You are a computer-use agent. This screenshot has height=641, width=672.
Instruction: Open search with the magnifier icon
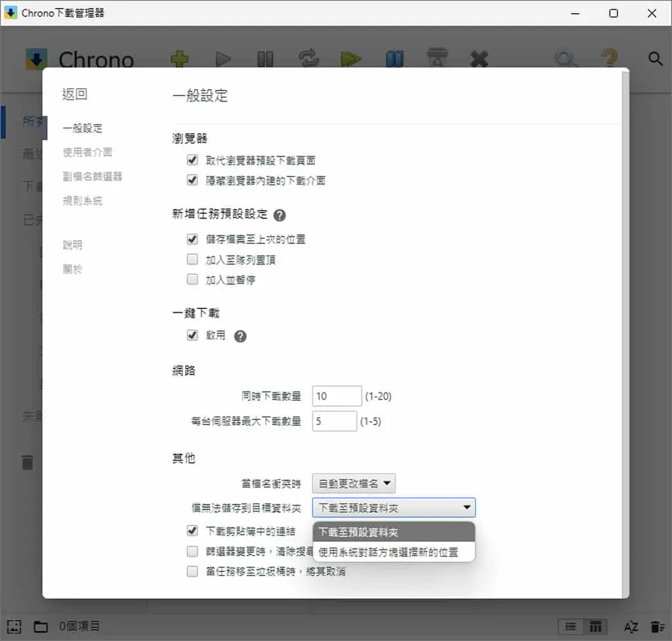656,58
